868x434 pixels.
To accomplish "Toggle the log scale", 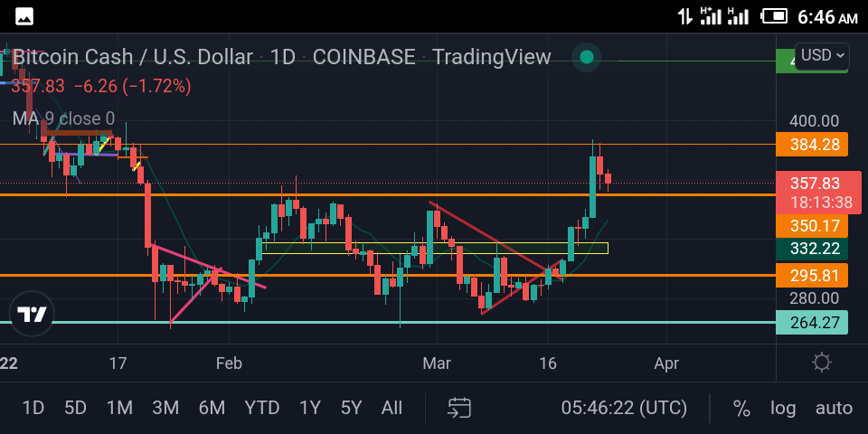I will coord(783,409).
